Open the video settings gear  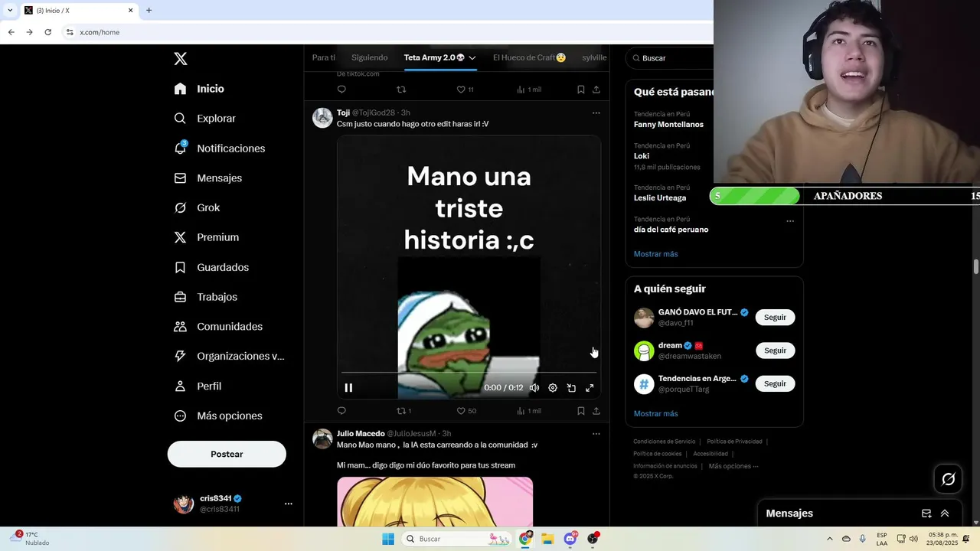pos(553,388)
